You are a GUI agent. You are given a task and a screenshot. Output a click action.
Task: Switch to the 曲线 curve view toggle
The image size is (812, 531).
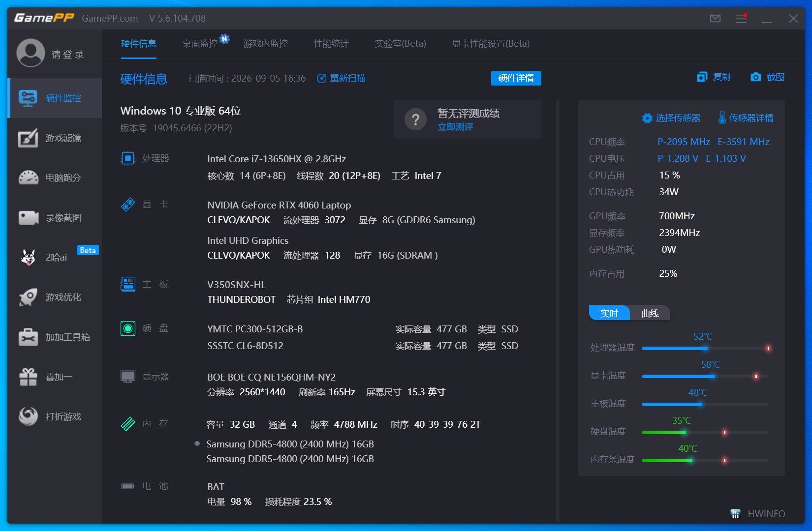(x=650, y=313)
